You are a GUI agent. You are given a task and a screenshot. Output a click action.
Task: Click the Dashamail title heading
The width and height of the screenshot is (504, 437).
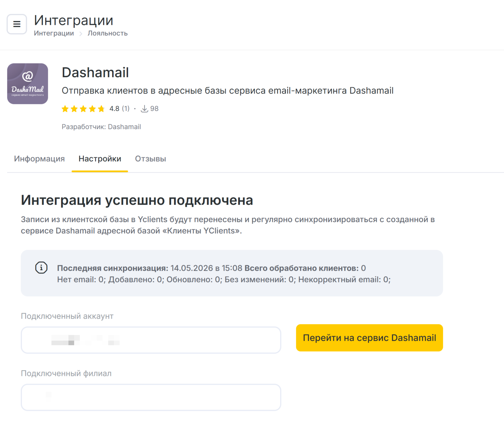pyautogui.click(x=95, y=73)
